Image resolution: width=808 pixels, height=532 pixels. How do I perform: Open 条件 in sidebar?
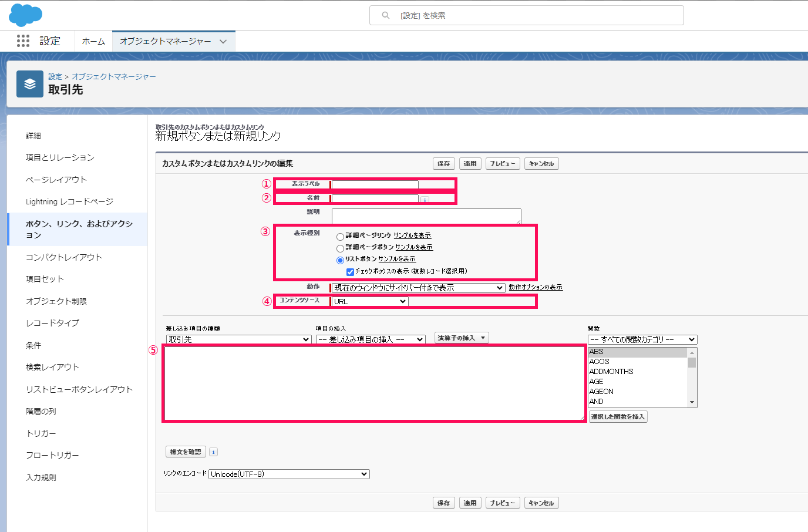point(33,345)
